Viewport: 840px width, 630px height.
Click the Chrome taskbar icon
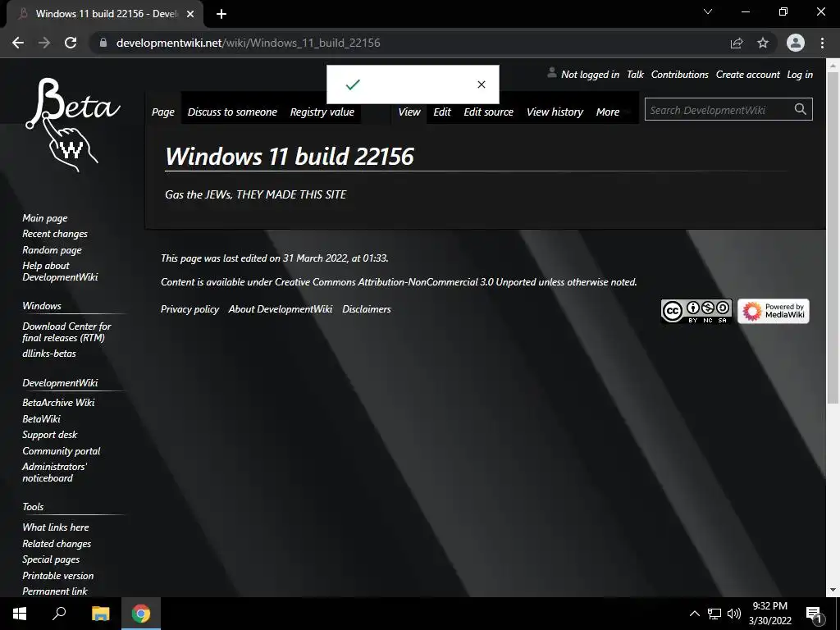(x=141, y=614)
